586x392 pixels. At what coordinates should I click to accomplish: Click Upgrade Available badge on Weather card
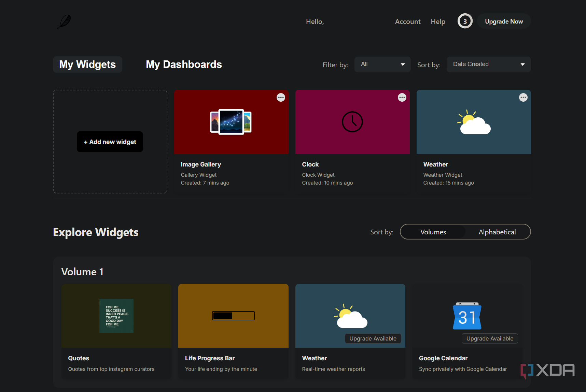(x=373, y=338)
